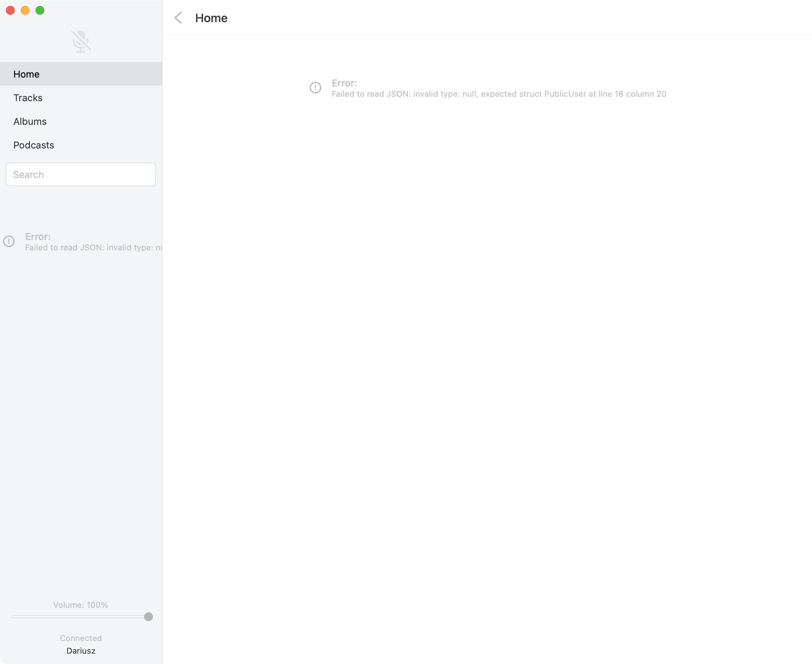This screenshot has width=812, height=664.
Task: Open the Tracks section
Action: coord(28,98)
